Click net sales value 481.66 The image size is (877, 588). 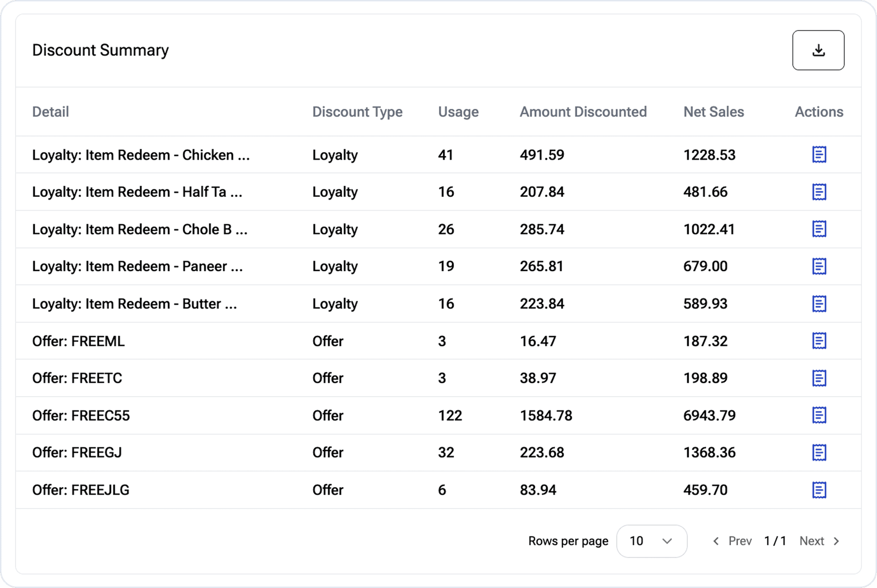pos(705,192)
